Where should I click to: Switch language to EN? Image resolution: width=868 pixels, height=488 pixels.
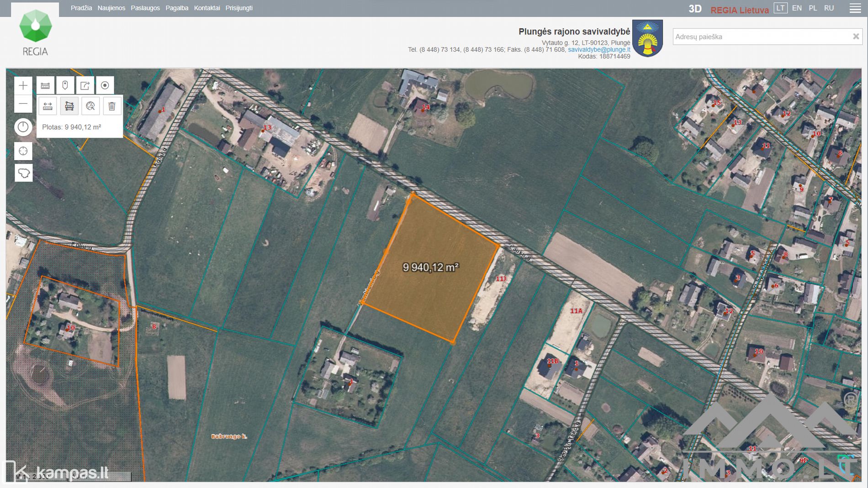click(796, 8)
